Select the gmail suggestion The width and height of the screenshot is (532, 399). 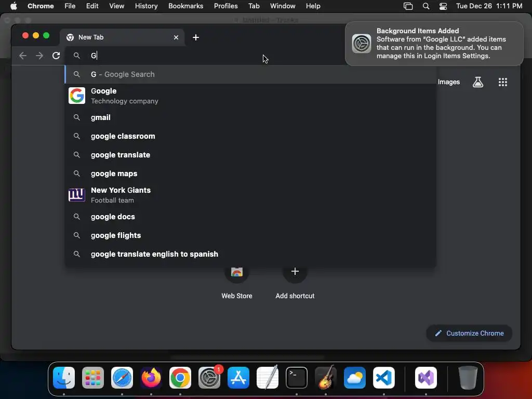pos(250,117)
